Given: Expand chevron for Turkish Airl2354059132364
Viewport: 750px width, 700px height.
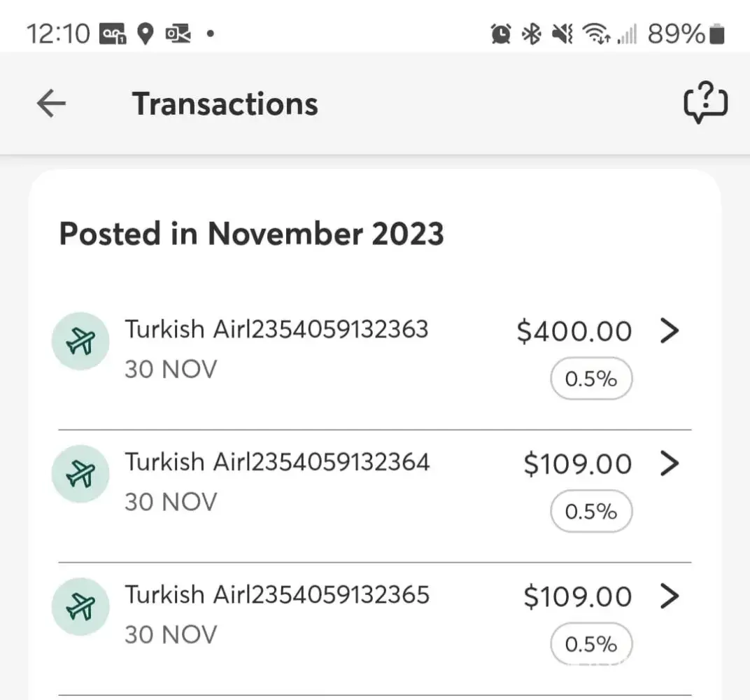Looking at the screenshot, I should point(670,463).
